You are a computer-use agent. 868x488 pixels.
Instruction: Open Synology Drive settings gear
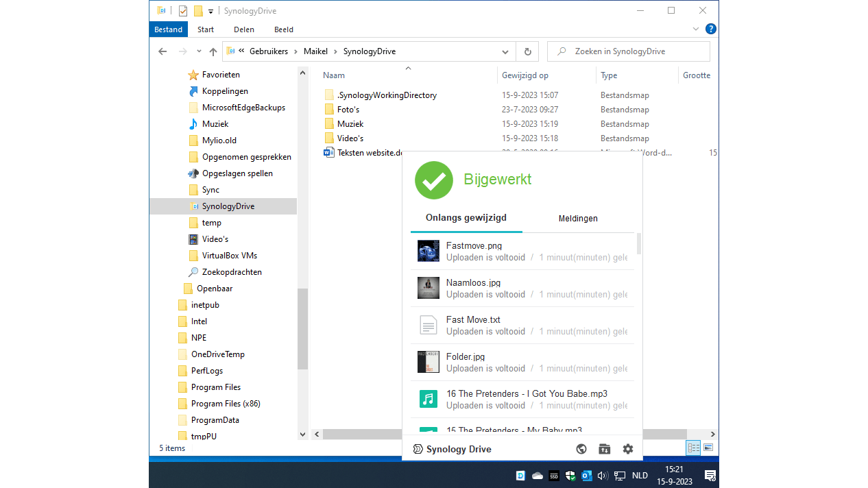point(627,449)
